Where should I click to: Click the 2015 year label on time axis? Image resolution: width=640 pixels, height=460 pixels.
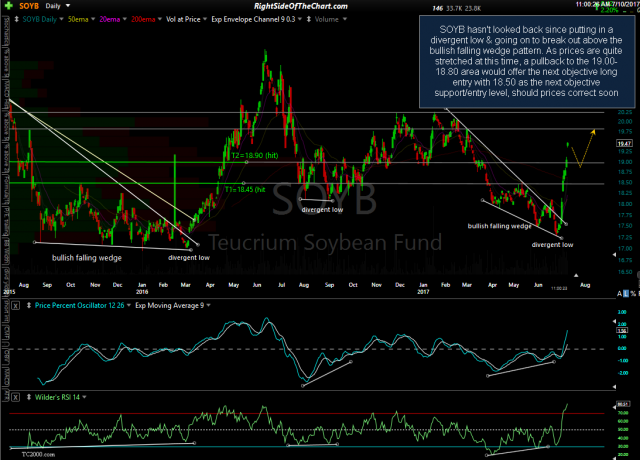tap(9, 292)
